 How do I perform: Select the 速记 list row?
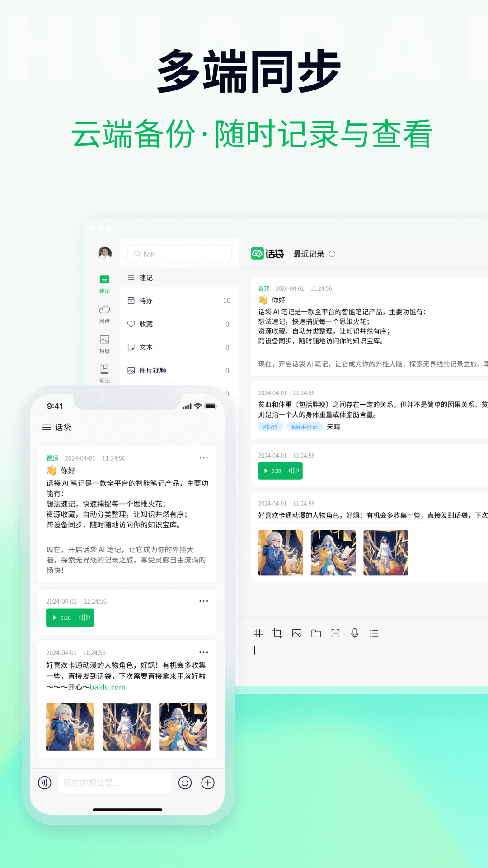[179, 278]
